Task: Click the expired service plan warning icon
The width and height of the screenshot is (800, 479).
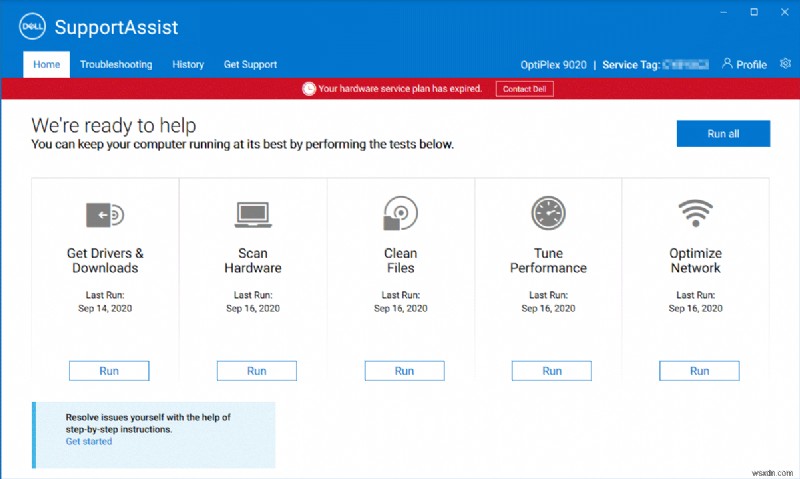Action: pos(308,89)
